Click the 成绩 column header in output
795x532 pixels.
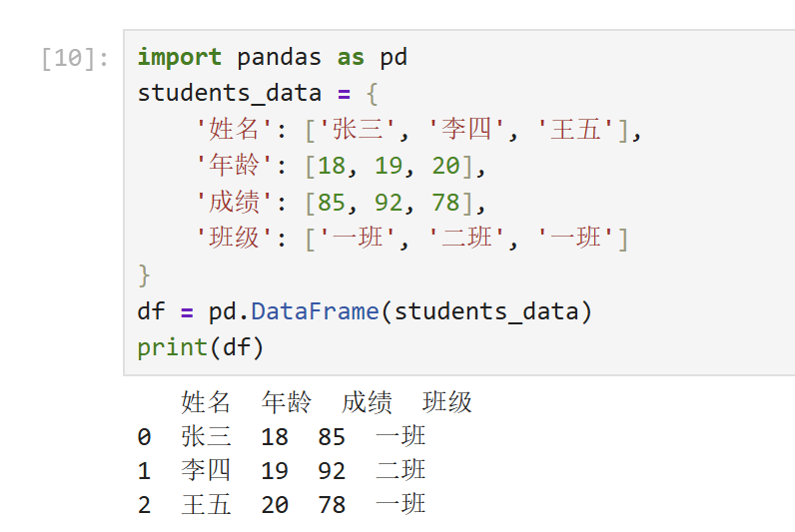pos(367,402)
